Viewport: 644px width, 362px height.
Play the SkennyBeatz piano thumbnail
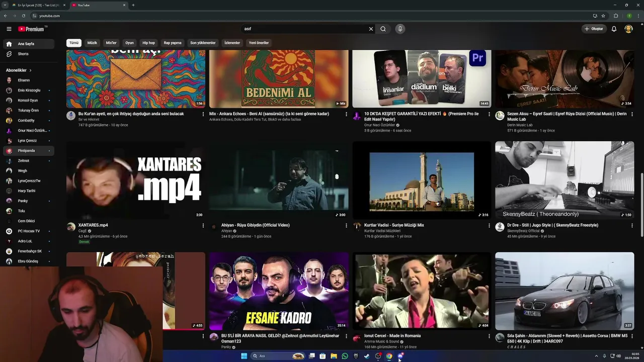coord(565,180)
